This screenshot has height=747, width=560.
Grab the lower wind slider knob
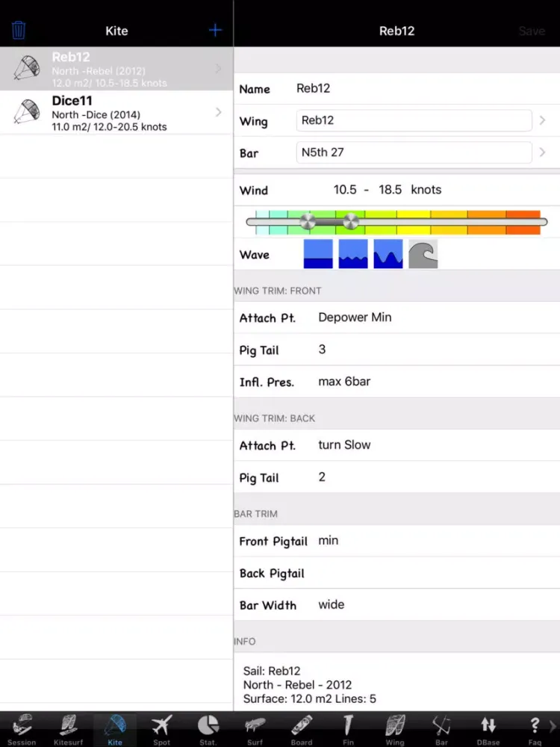(x=308, y=222)
